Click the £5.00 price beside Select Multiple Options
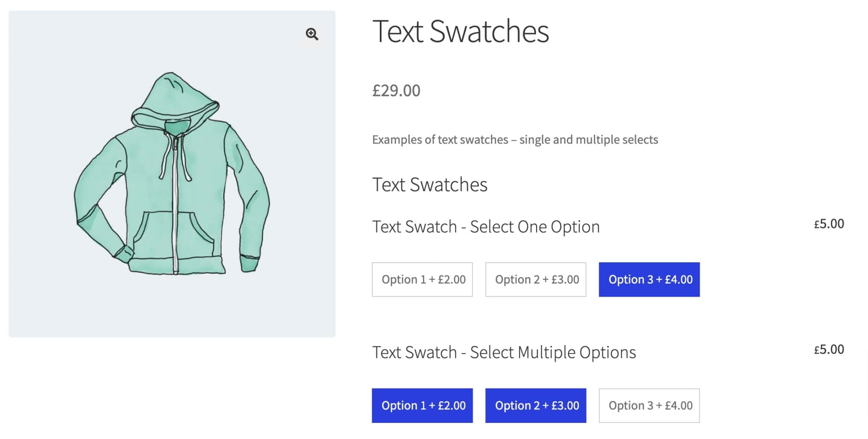 coord(829,350)
